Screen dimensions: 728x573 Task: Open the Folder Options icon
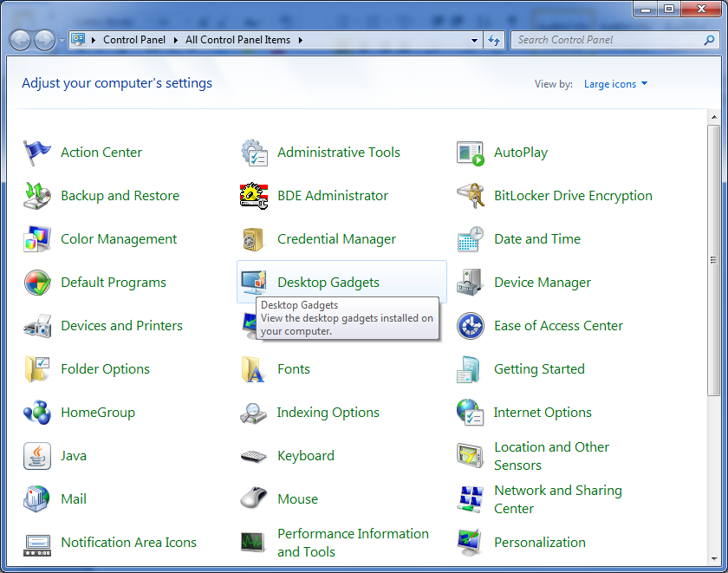(36, 369)
